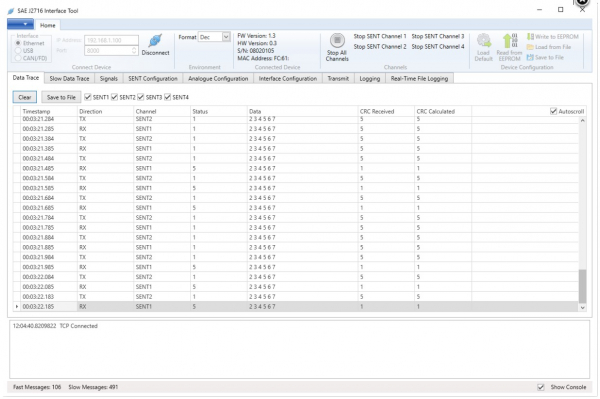Click the Save to File disk icon
The width and height of the screenshot is (600, 399).
coord(530,57)
